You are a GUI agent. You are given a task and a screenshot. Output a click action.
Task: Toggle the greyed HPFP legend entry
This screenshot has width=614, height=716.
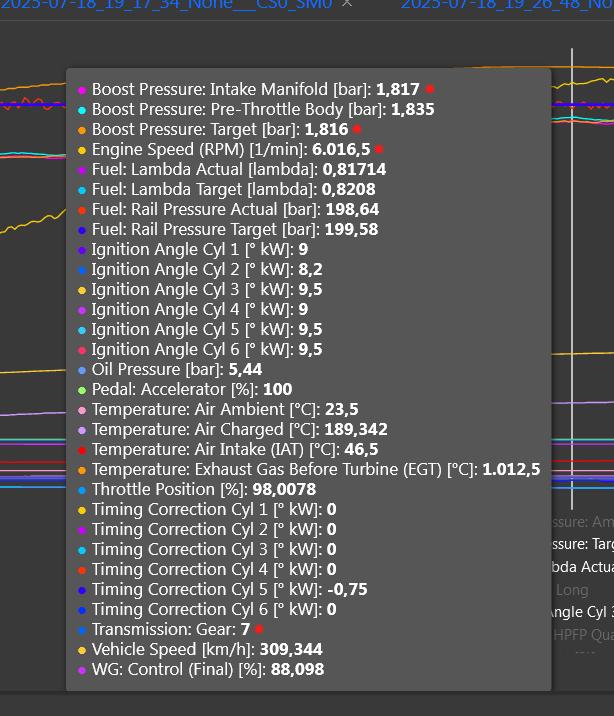coord(581,635)
